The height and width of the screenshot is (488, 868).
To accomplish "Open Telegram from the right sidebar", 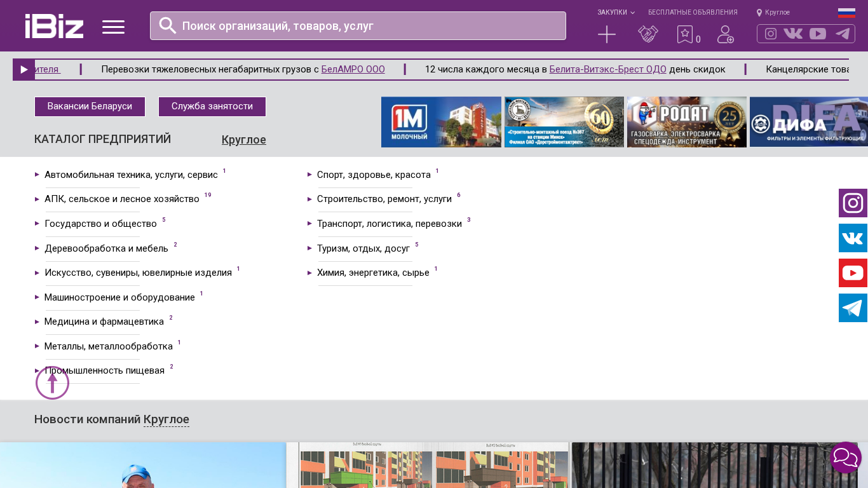I will pyautogui.click(x=853, y=308).
